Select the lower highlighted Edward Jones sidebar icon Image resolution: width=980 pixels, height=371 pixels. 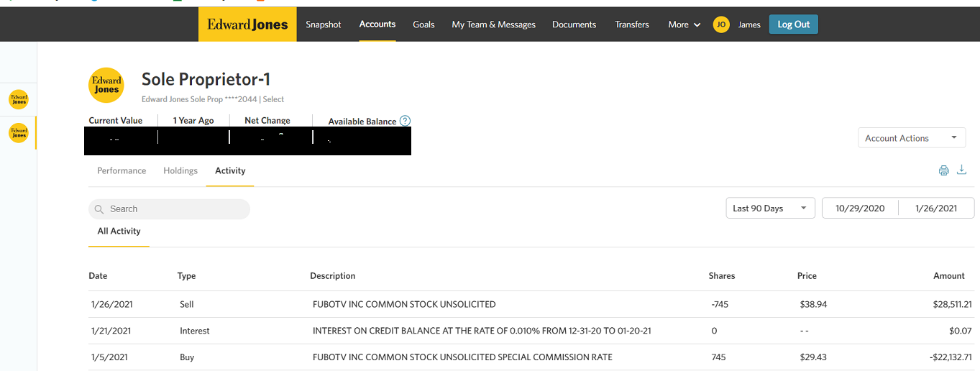click(19, 133)
